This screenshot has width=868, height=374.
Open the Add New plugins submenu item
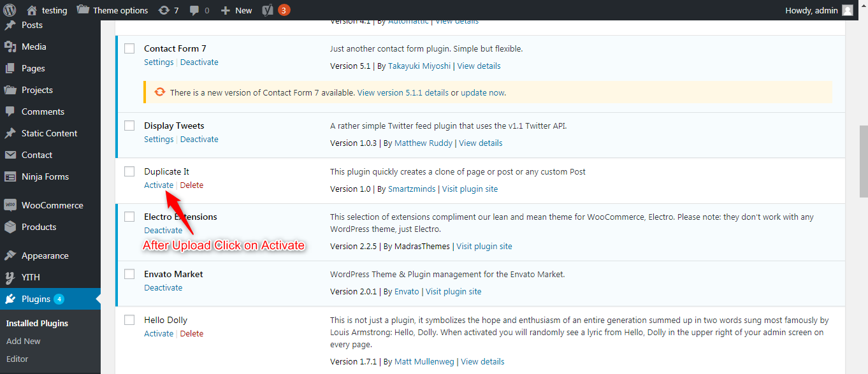click(x=24, y=341)
